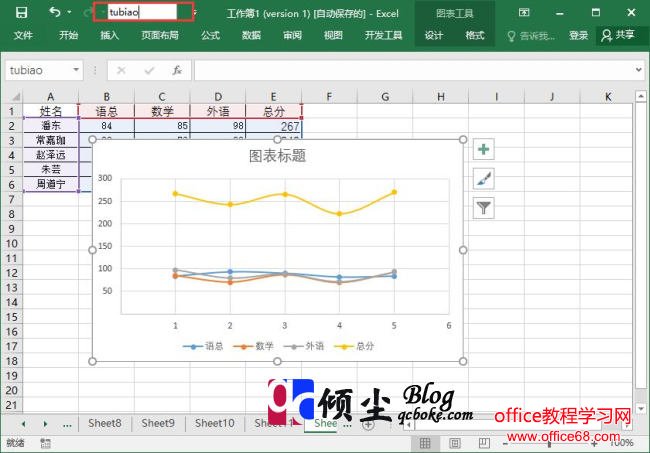Viewport: 650px width, 453px height.
Task: Click cell A5 containing 朱芸
Action: [x=51, y=170]
